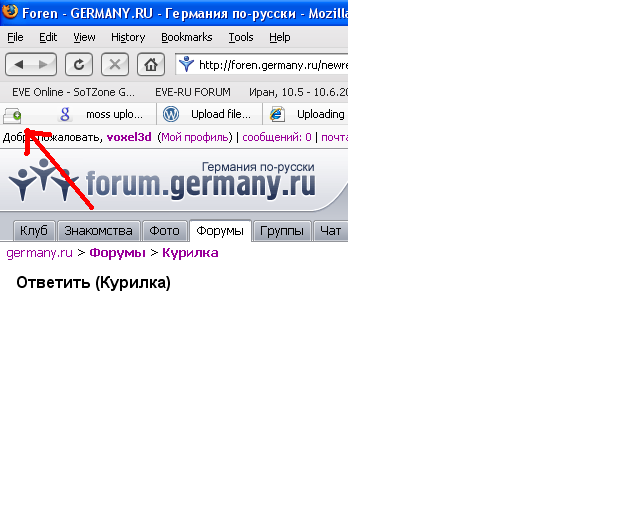Click the Internet Explorer icon on Uploading tab
The width and height of the screenshot is (640, 512).
tap(277, 114)
